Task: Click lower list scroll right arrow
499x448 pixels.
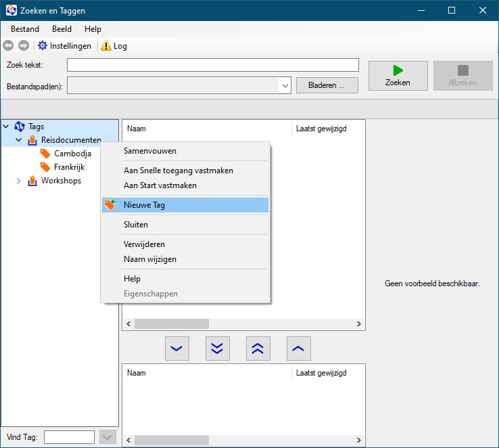Action: click(x=359, y=441)
